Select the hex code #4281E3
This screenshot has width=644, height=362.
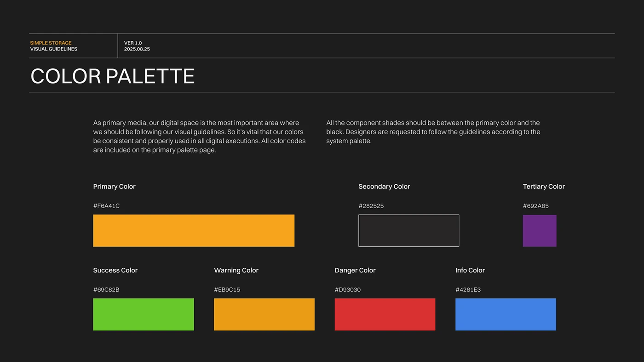point(468,289)
